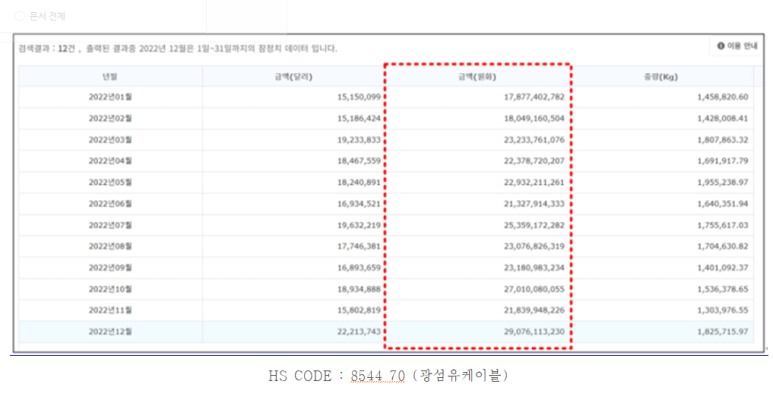Click weight value 1,807,863.32
Screen dimensions: 773x394
[x=723, y=140]
